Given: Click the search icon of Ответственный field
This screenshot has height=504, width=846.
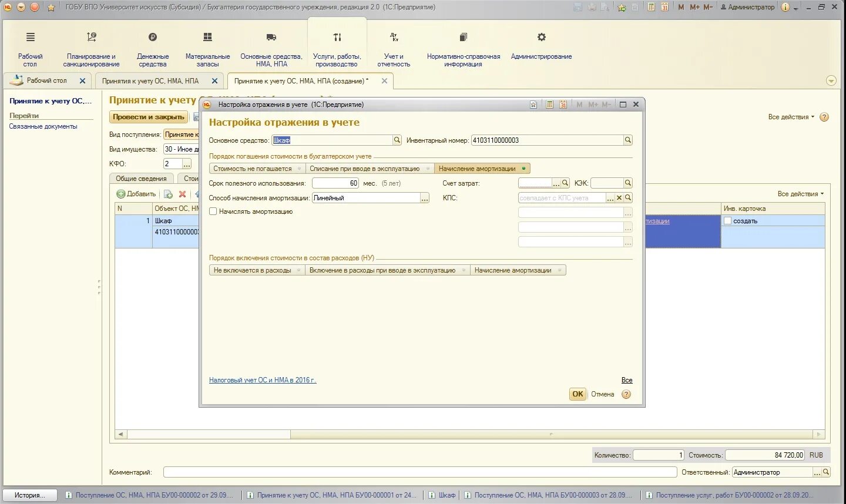Looking at the screenshot, I should click(x=826, y=472).
